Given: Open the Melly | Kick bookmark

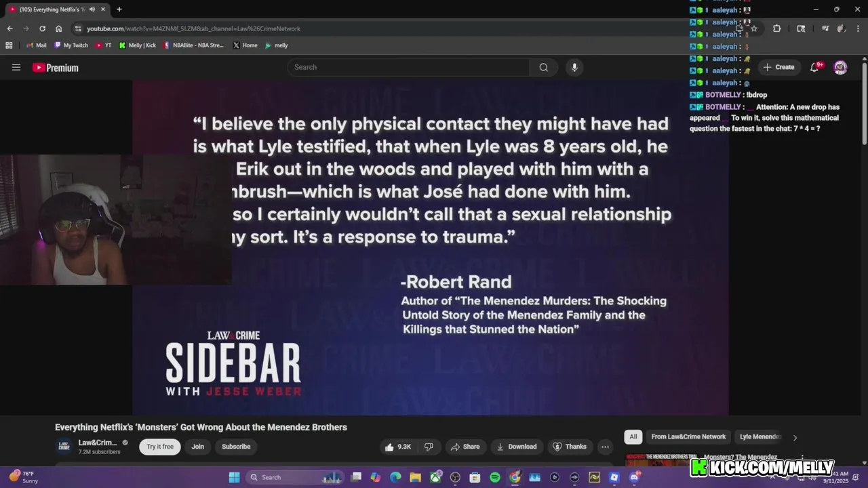Looking at the screenshot, I should 138,45.
